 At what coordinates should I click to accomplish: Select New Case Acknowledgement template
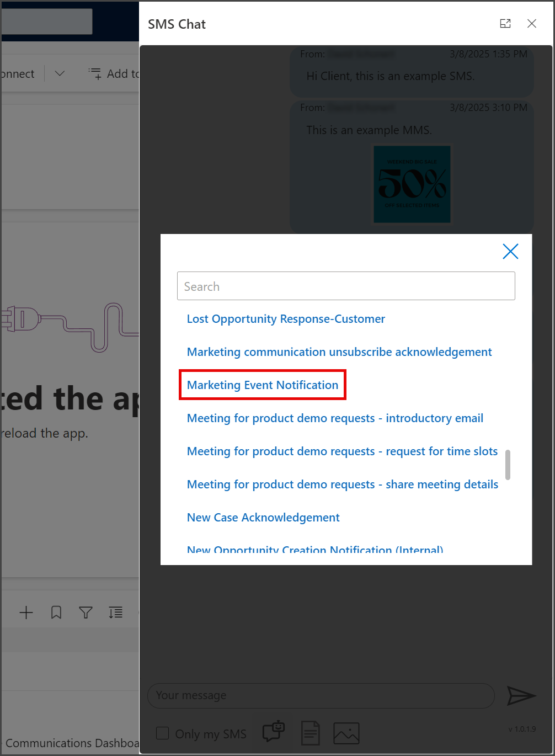click(x=263, y=518)
